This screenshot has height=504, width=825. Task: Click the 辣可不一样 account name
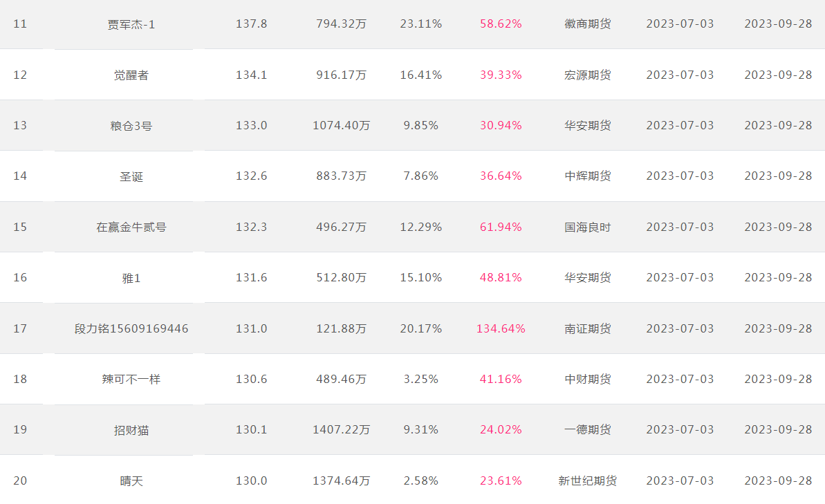tap(131, 380)
